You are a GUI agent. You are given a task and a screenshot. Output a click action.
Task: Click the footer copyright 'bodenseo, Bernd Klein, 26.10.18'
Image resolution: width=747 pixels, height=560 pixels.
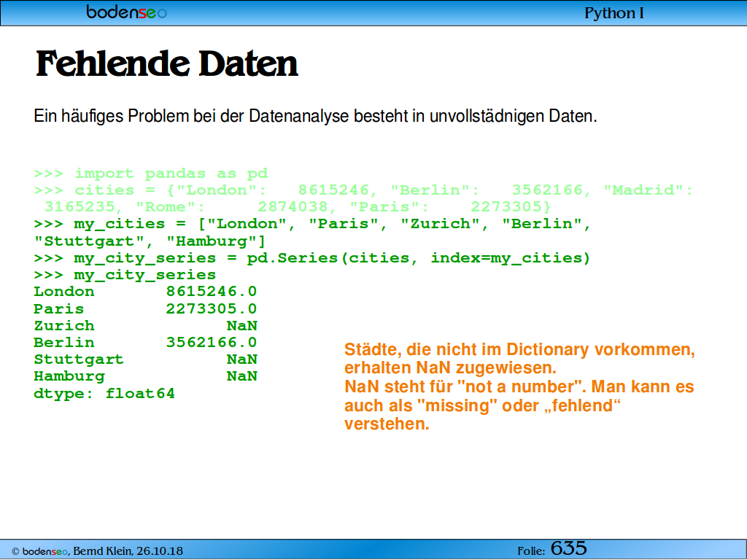click(97, 551)
